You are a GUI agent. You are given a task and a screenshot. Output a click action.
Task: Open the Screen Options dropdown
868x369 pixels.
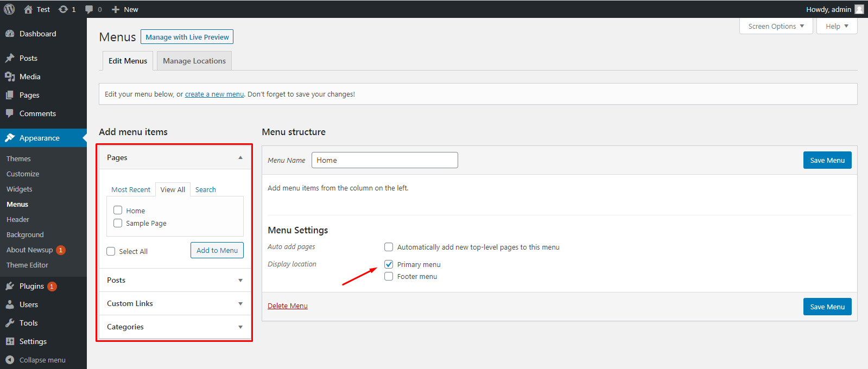click(x=776, y=26)
